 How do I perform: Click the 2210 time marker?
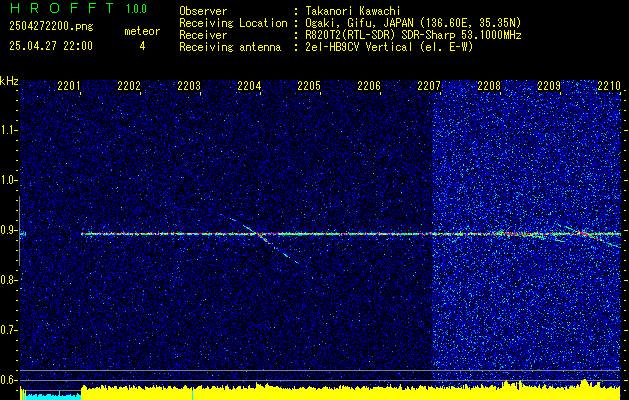click(x=609, y=86)
